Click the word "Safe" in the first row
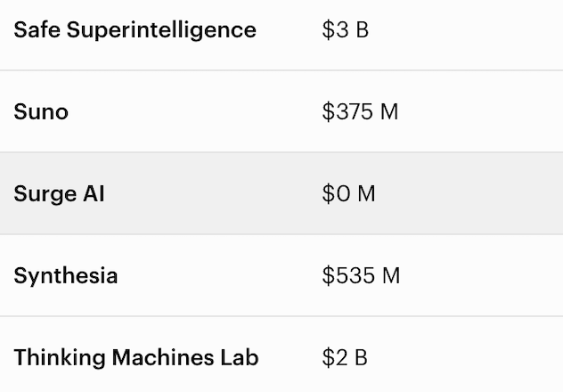 coord(35,30)
